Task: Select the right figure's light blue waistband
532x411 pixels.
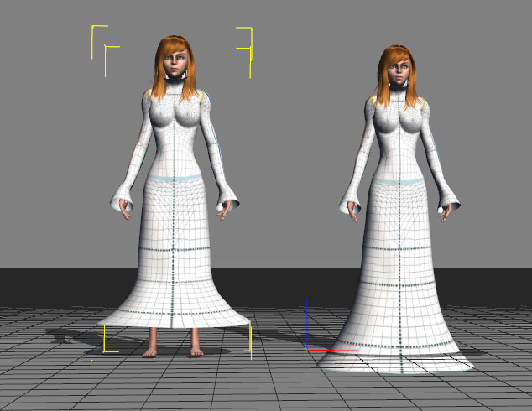Action: coord(401,180)
